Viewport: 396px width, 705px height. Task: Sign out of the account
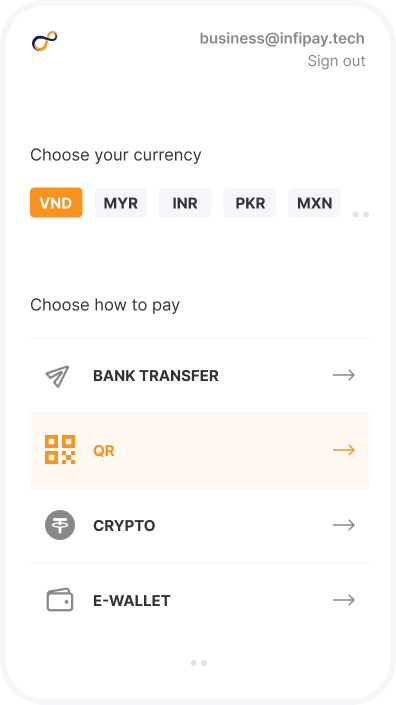336,61
